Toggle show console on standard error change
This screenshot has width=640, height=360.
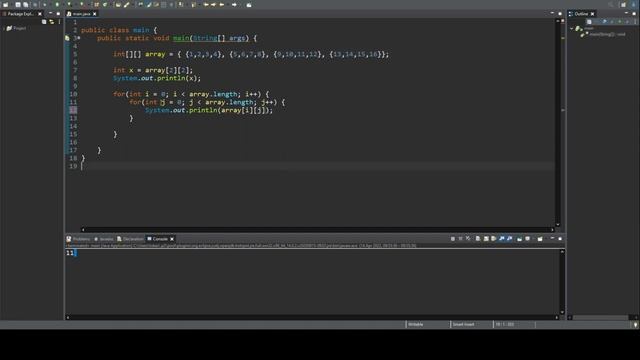coord(510,239)
